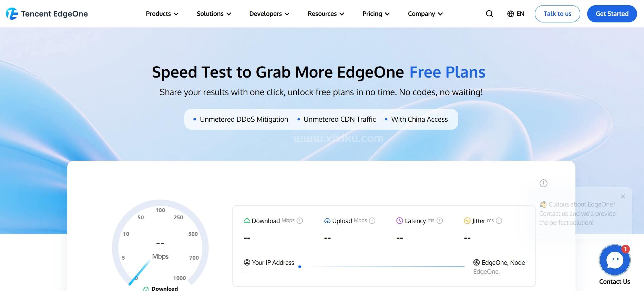Open the Contact Us chat bubble
This screenshot has width=644, height=291.
point(615,260)
